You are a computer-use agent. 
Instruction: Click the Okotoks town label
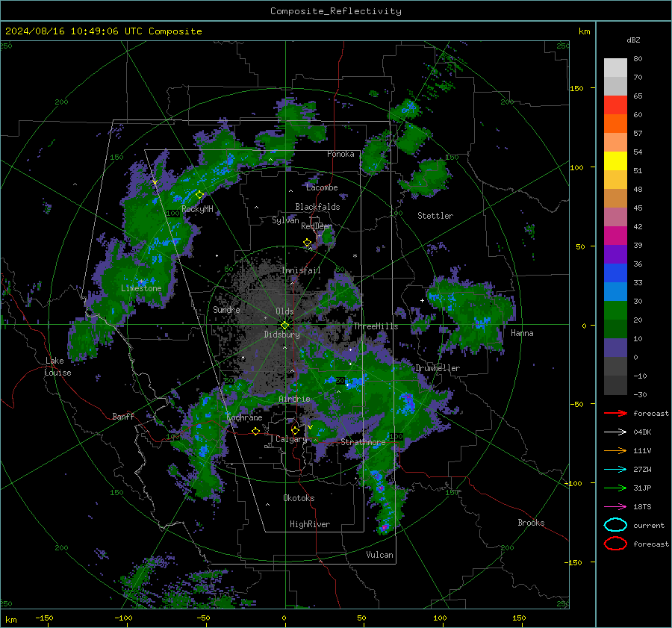(299, 498)
